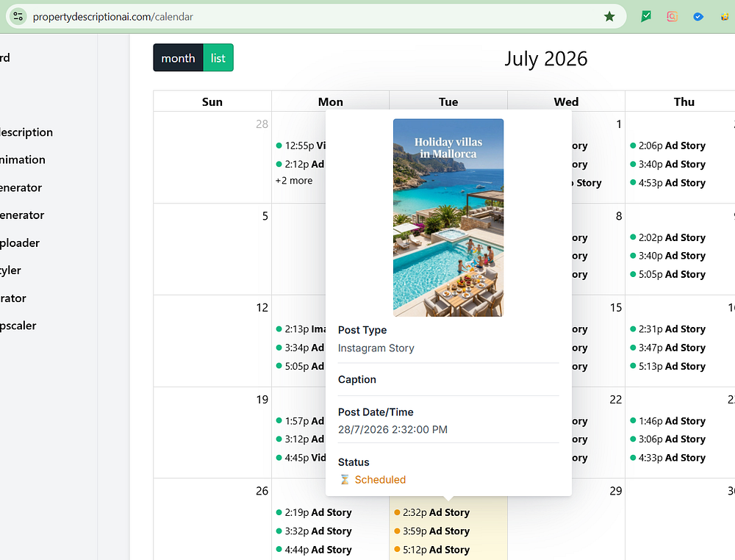
Task: Click the 'July 2026' calendar title
Action: click(x=545, y=59)
